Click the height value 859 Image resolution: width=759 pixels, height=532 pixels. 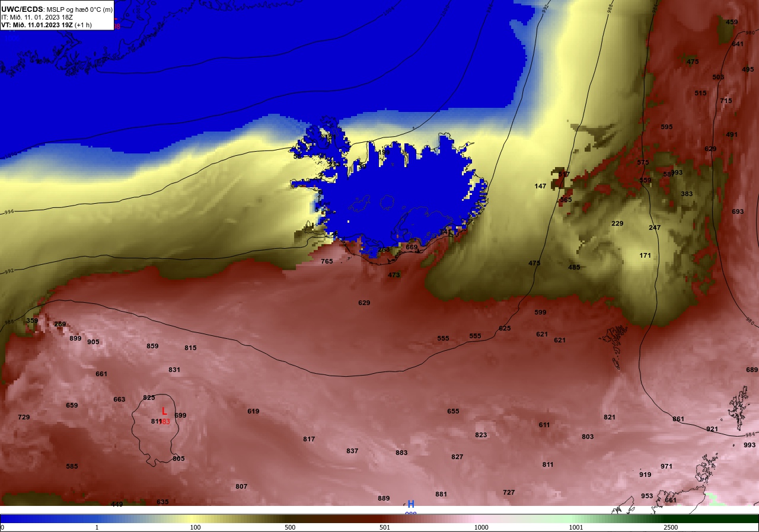(x=152, y=346)
